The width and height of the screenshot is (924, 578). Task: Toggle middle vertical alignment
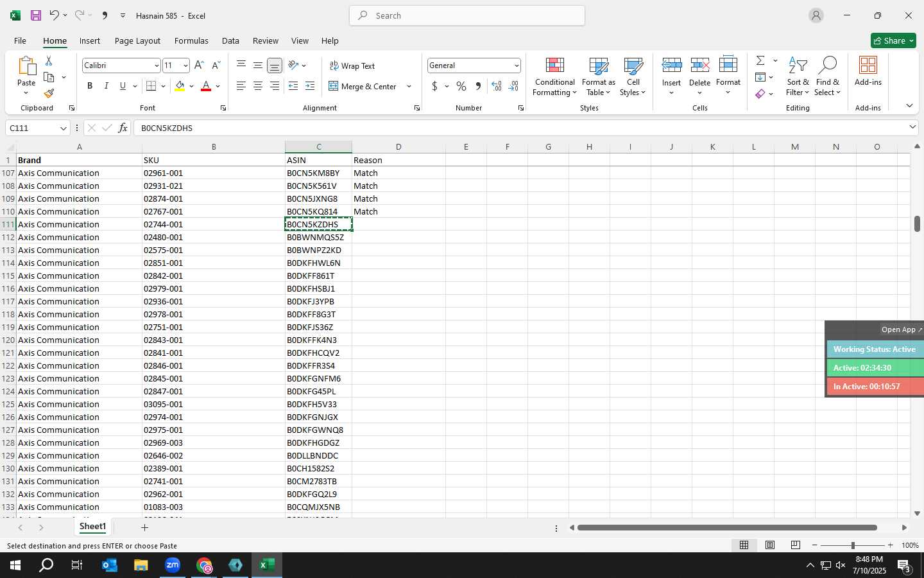257,66
